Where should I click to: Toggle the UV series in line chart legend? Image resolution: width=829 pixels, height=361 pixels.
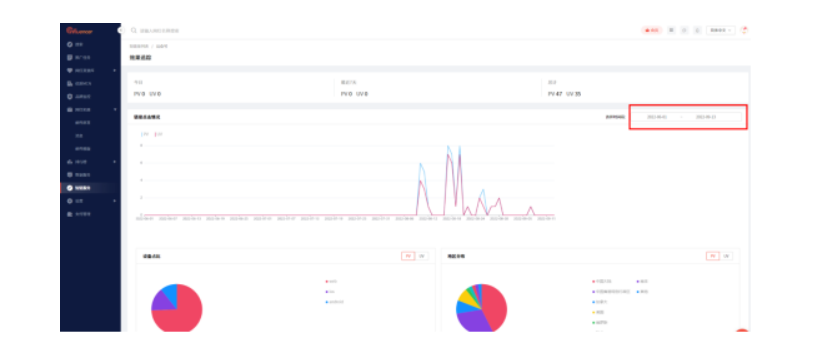click(158, 134)
